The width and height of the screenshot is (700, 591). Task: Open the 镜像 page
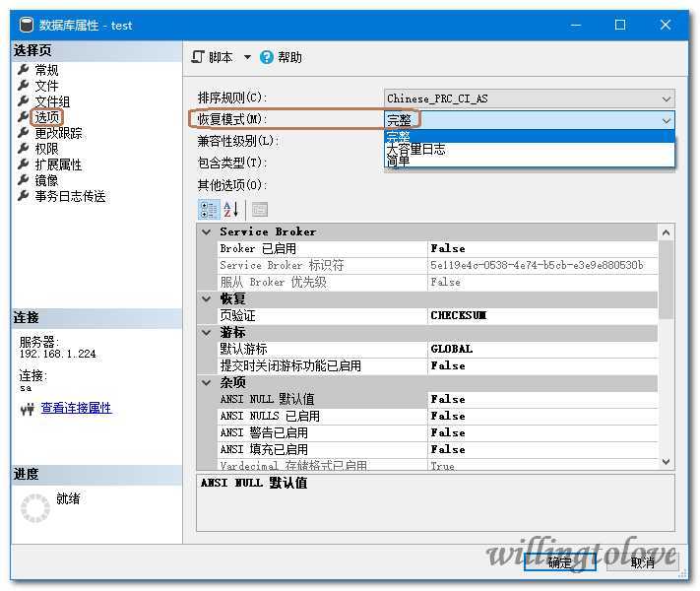(x=46, y=180)
